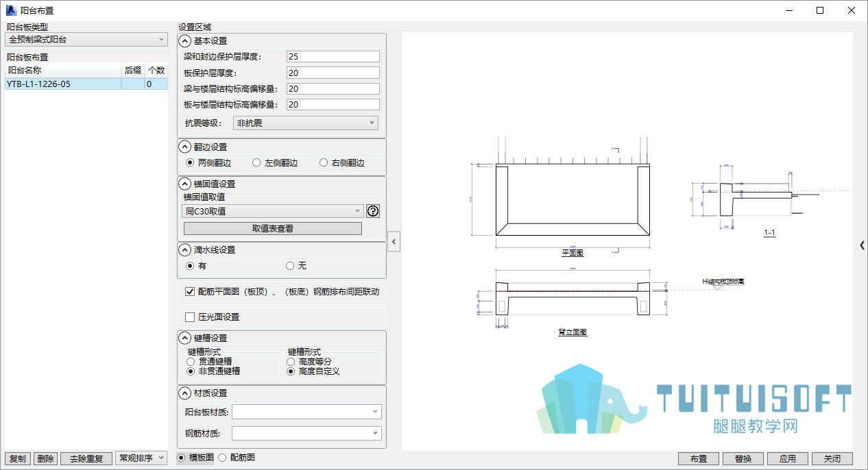This screenshot has height=470, width=868.
Task: Select row YTB-L1-1226-05 in balcony list
Action: [86, 84]
